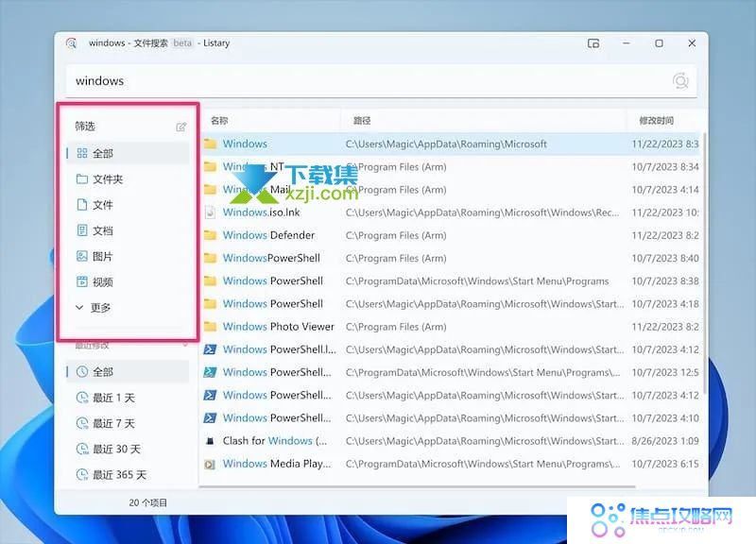Click the Windows NT folder icon
Image resolution: width=756 pixels, height=544 pixels.
click(210, 167)
